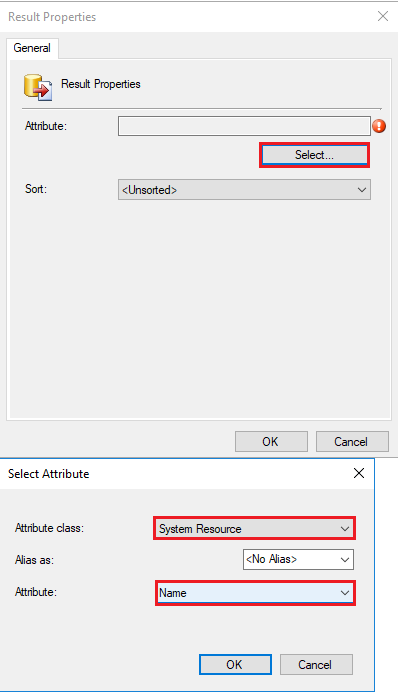Click the red error indicator beside Attribute

click(x=379, y=126)
